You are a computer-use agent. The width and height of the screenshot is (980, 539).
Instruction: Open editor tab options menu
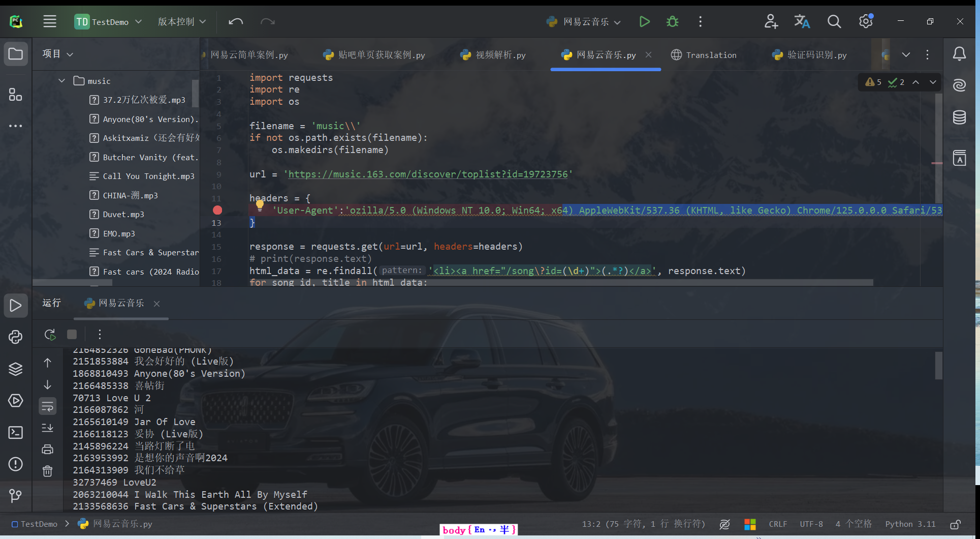click(927, 55)
